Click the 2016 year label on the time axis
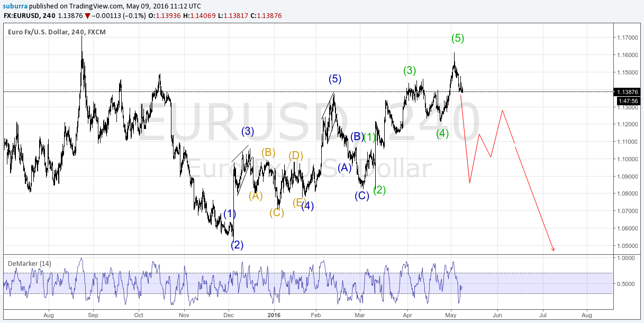The width and height of the screenshot is (644, 323). (x=275, y=315)
